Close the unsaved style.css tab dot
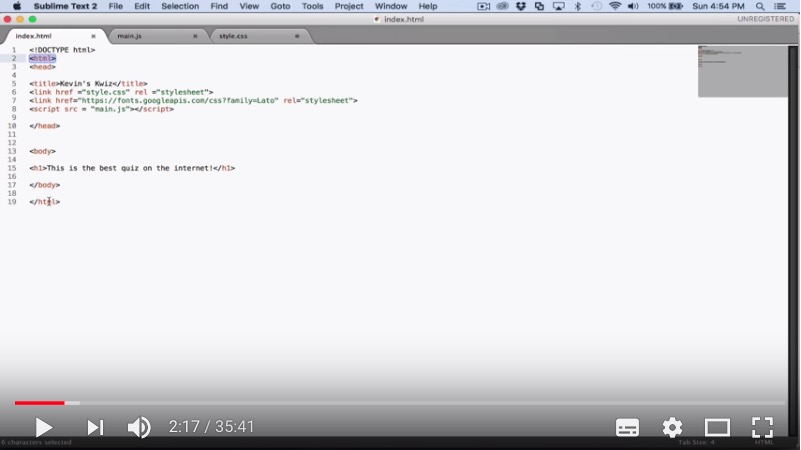Viewport: 801px width, 450px height. [297, 36]
